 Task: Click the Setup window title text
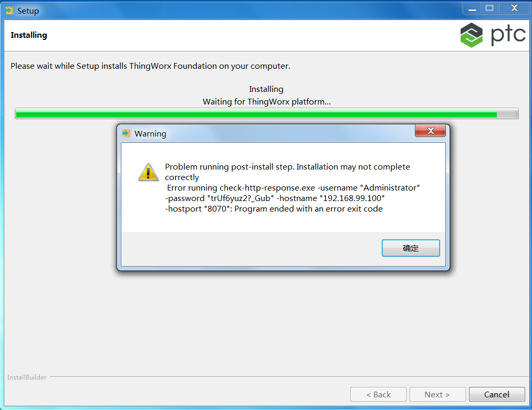click(28, 11)
